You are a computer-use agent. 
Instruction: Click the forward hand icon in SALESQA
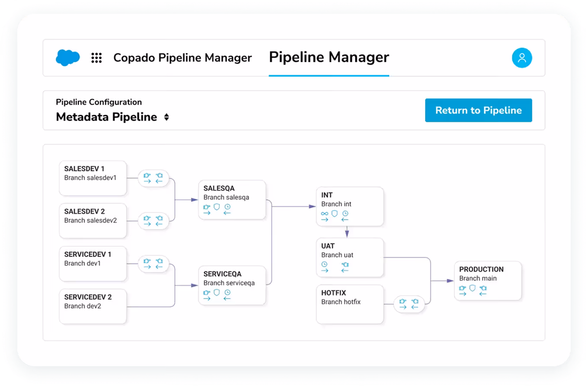[207, 207]
